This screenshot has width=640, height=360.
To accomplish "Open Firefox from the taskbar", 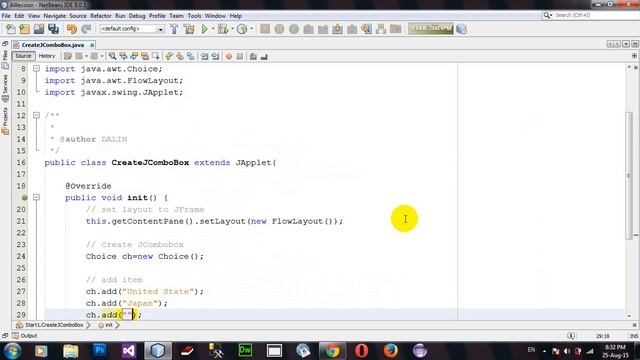I will pyautogui.click(x=391, y=351).
